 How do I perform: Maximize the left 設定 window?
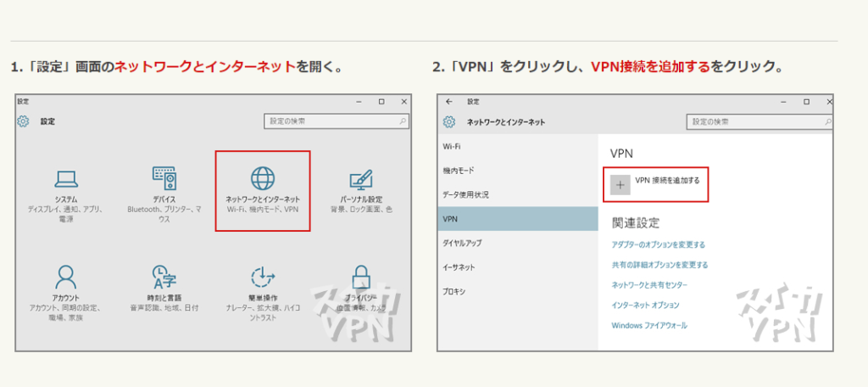(381, 102)
